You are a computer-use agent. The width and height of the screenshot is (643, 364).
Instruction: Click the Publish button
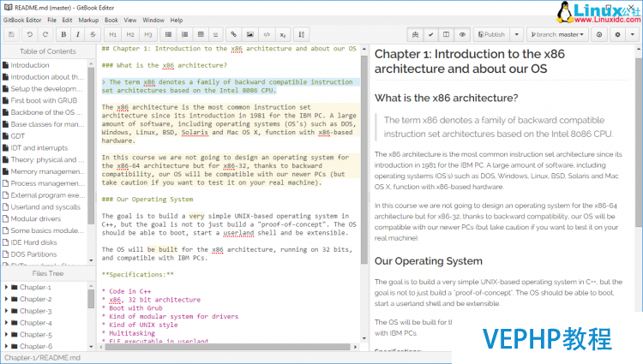(x=492, y=35)
